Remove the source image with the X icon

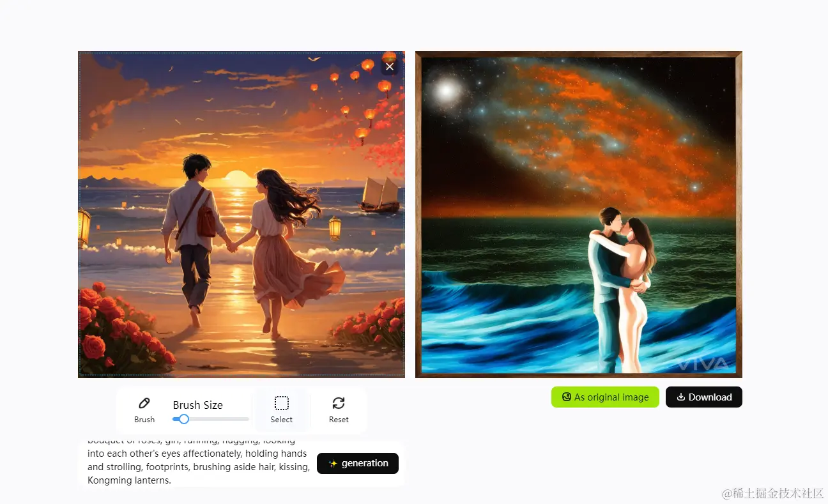pos(390,66)
